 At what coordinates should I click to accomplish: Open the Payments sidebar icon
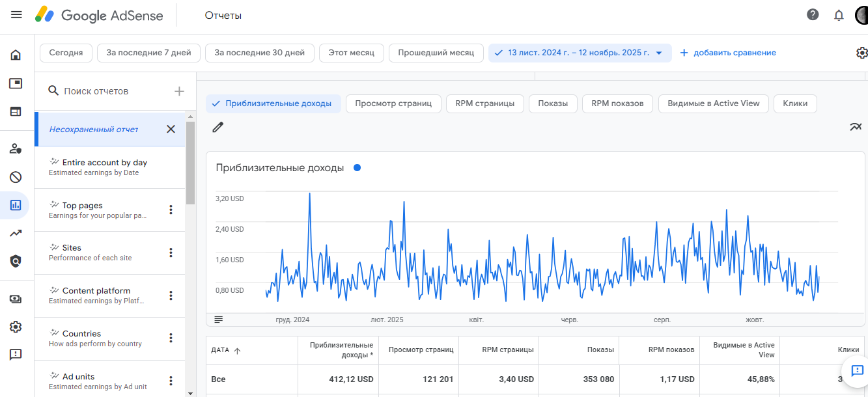pos(16,299)
